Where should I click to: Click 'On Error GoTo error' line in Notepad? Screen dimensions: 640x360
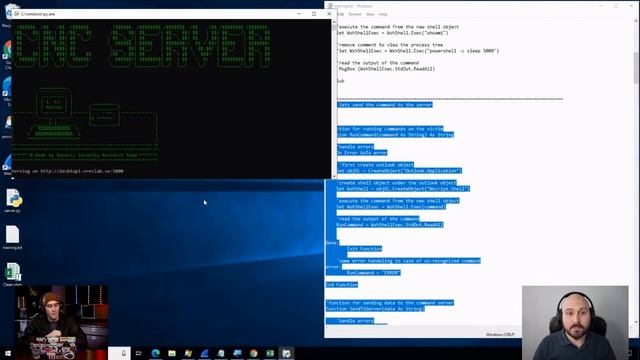pyautogui.click(x=362, y=153)
